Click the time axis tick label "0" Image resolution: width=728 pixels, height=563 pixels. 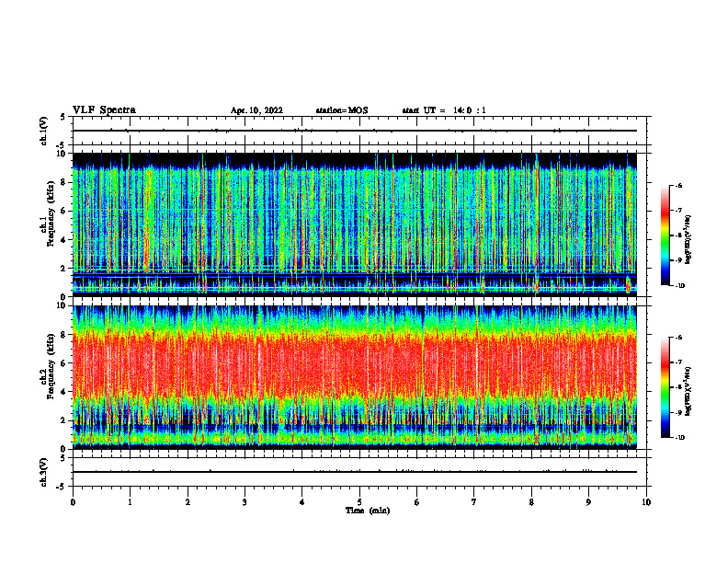73,502
